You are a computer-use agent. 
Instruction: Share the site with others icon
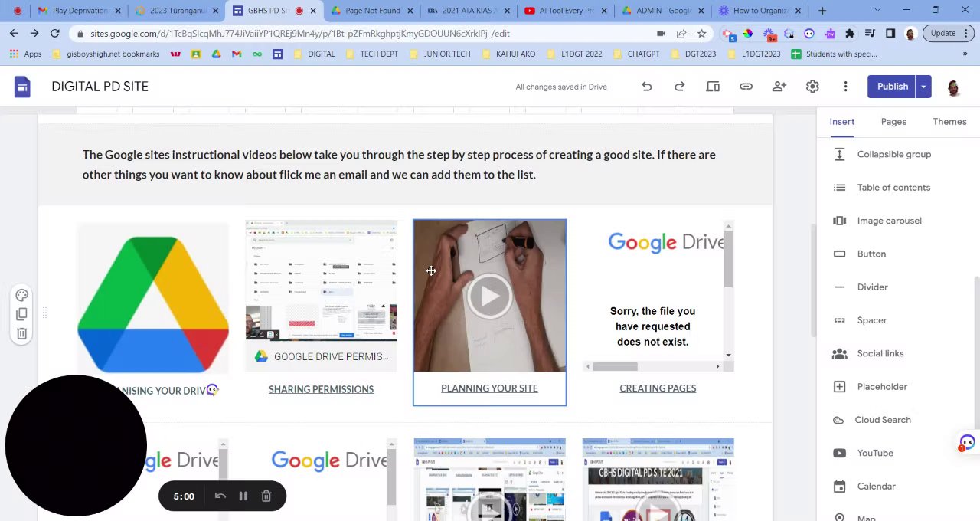(x=779, y=87)
